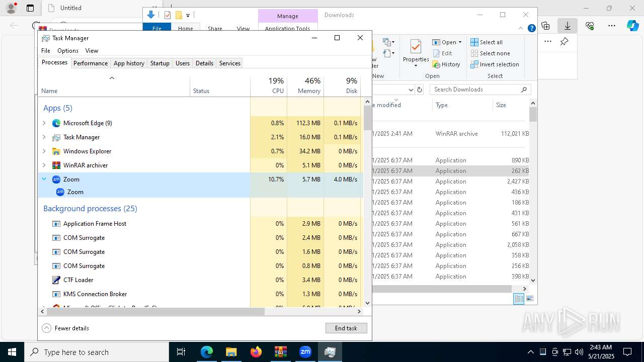Click the Microsoft Edge process icon
644x362 pixels.
56,123
